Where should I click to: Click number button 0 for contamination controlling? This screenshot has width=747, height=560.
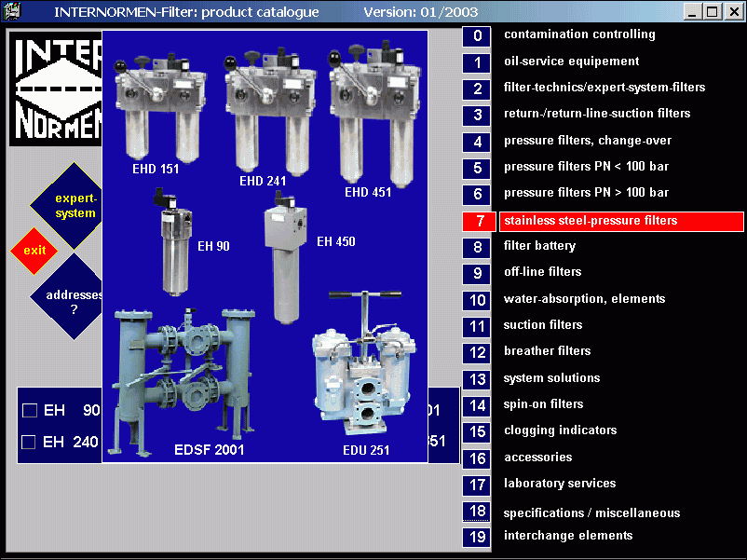point(476,36)
